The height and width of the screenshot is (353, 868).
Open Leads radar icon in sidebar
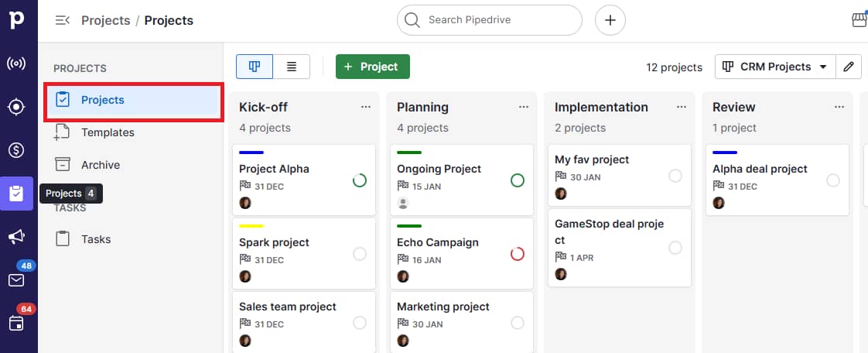(x=16, y=63)
